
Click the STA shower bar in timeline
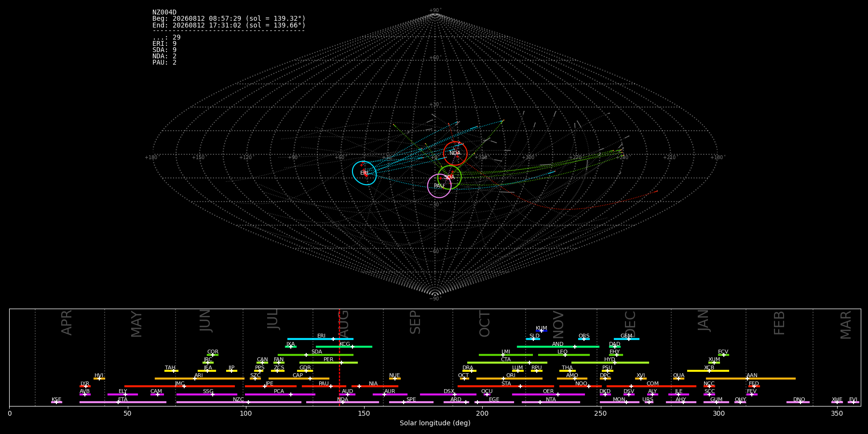(x=506, y=386)
